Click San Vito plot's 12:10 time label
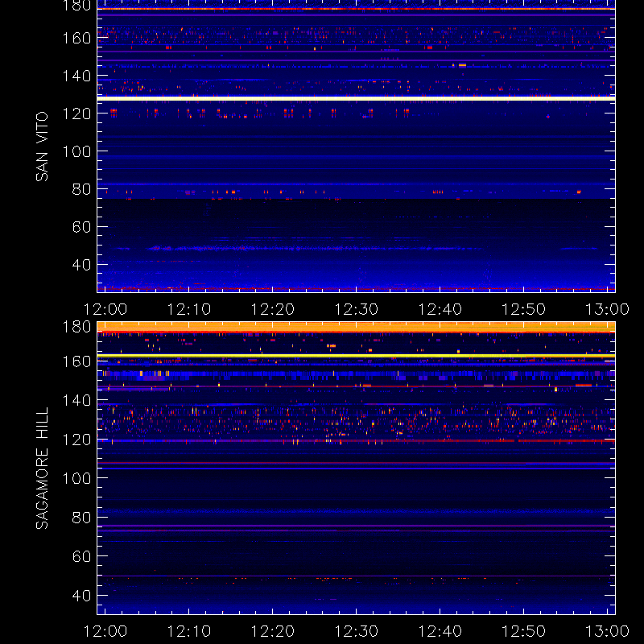This screenshot has width=644, height=644. pos(189,309)
